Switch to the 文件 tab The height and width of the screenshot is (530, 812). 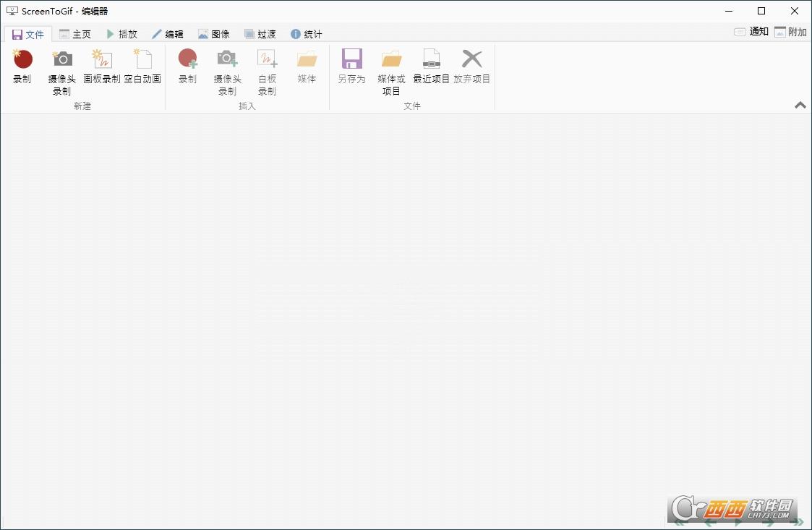[28, 34]
